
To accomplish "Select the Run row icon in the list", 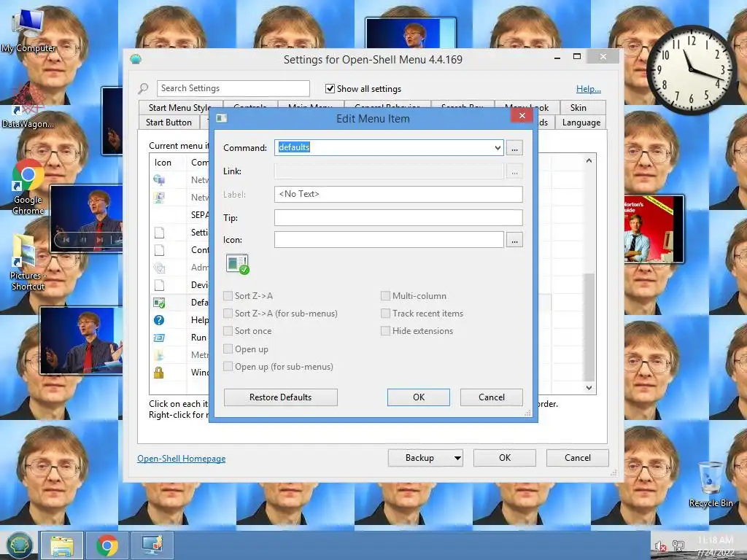I will [x=158, y=338].
